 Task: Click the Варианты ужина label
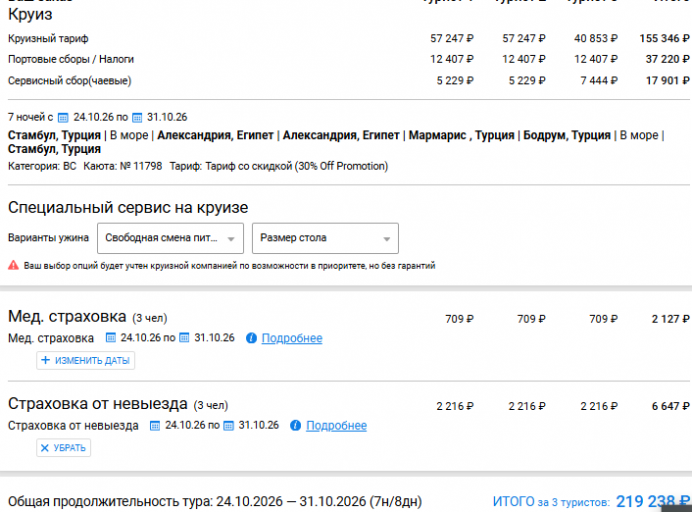click(x=48, y=238)
